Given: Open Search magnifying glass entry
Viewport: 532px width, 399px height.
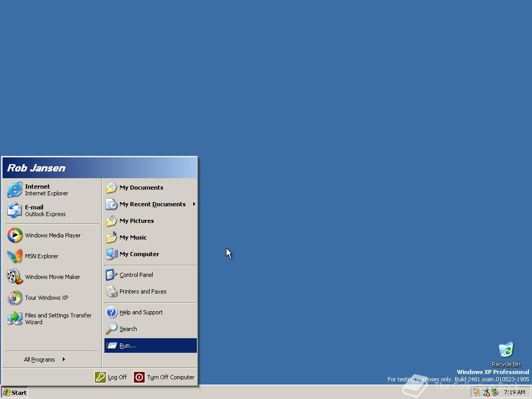Looking at the screenshot, I should (150, 329).
